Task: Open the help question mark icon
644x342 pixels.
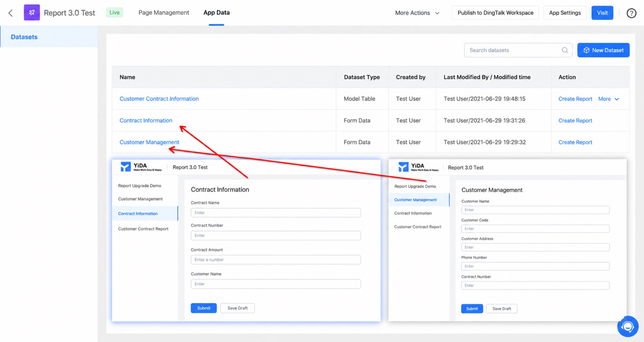Action: tap(631, 13)
